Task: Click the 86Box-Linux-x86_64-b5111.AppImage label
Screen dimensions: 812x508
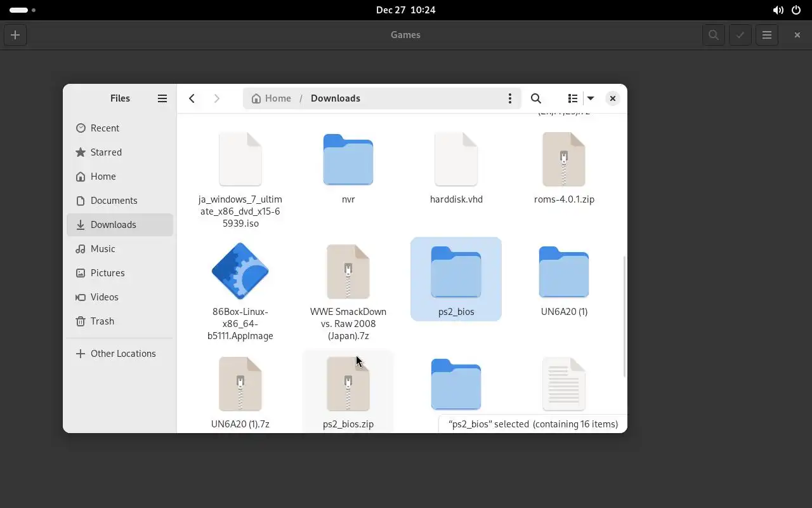Action: (240, 324)
